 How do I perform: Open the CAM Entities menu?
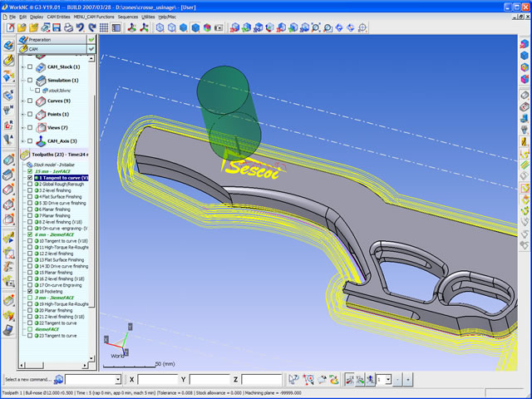point(59,17)
